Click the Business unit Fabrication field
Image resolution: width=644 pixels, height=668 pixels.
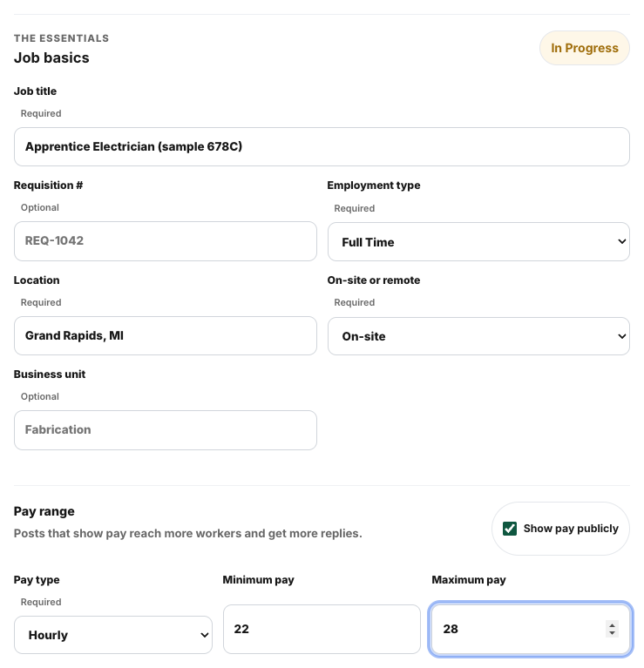coord(166,430)
